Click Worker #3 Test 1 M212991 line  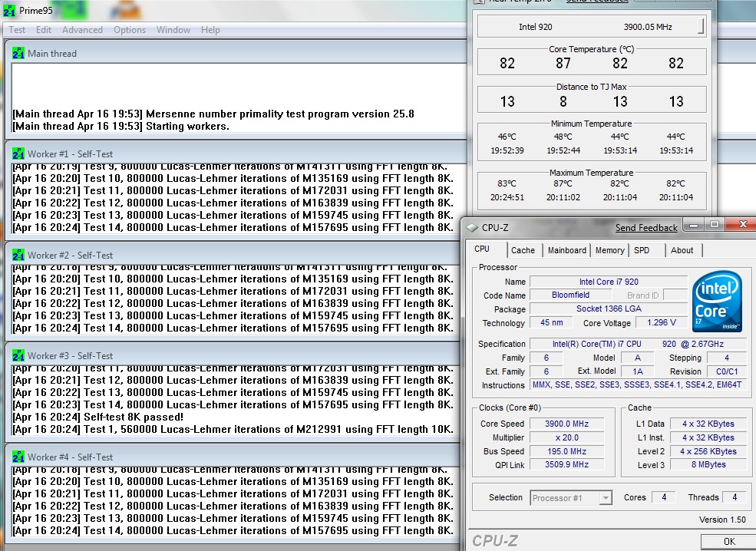pyautogui.click(x=233, y=430)
